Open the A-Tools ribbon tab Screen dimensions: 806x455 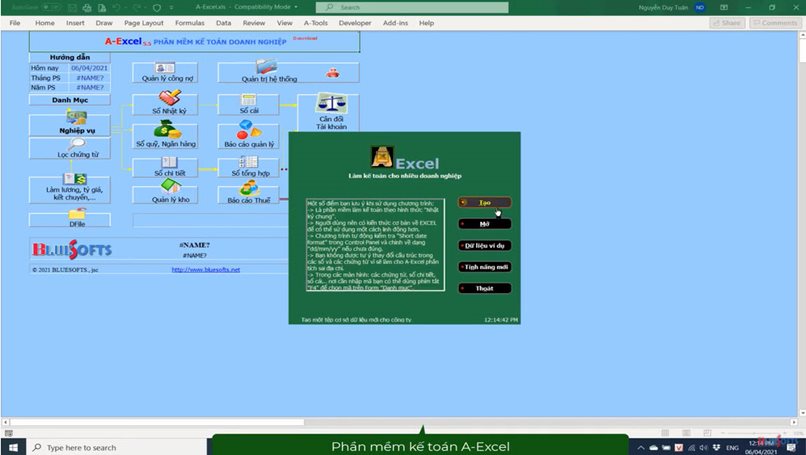316,23
